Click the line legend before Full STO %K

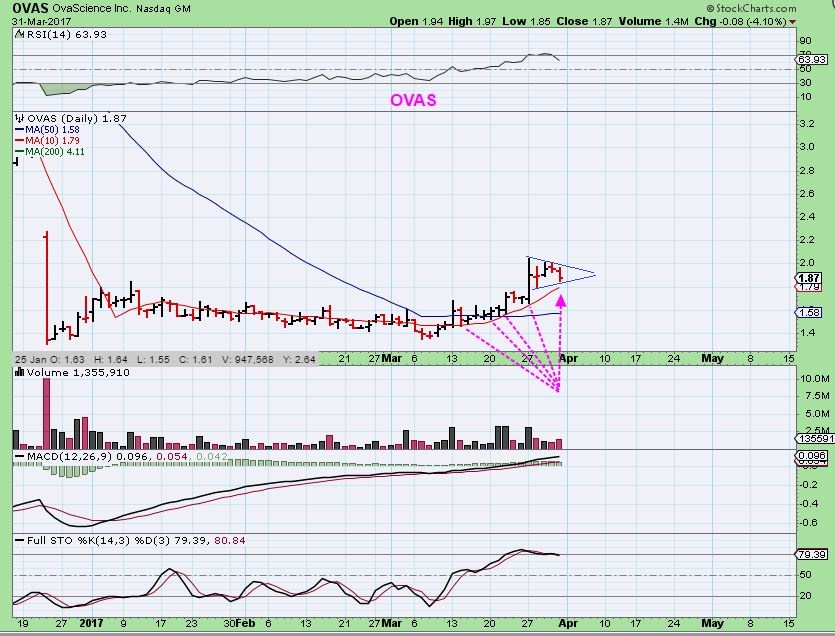point(19,540)
